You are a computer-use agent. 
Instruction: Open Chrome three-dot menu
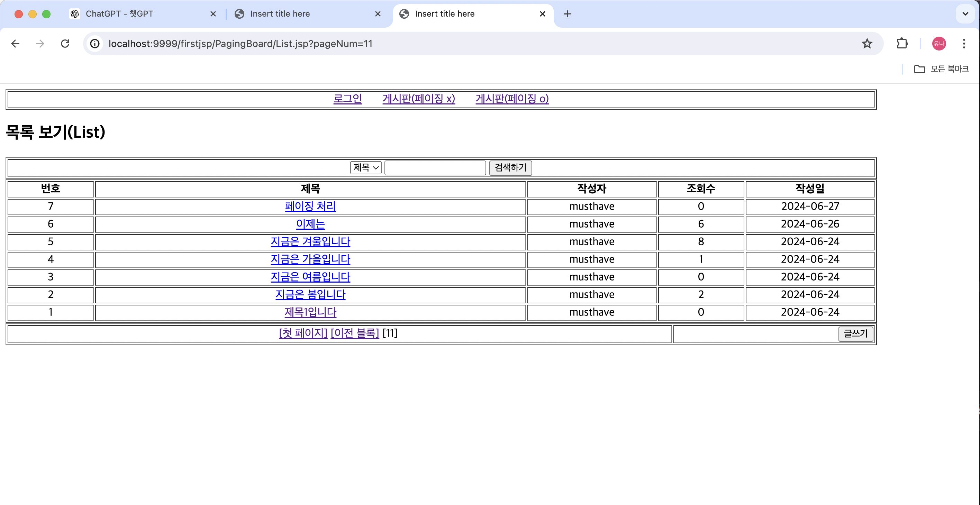coord(964,44)
